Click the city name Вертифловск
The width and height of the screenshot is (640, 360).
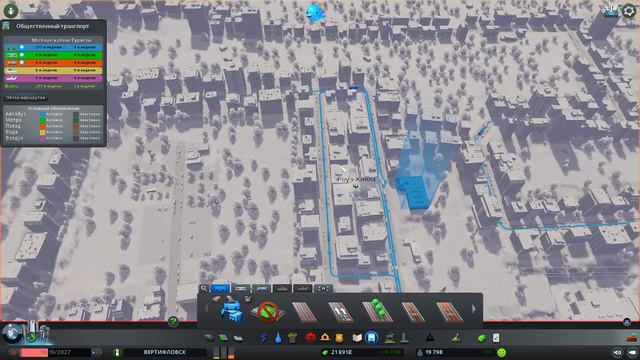pos(165,352)
